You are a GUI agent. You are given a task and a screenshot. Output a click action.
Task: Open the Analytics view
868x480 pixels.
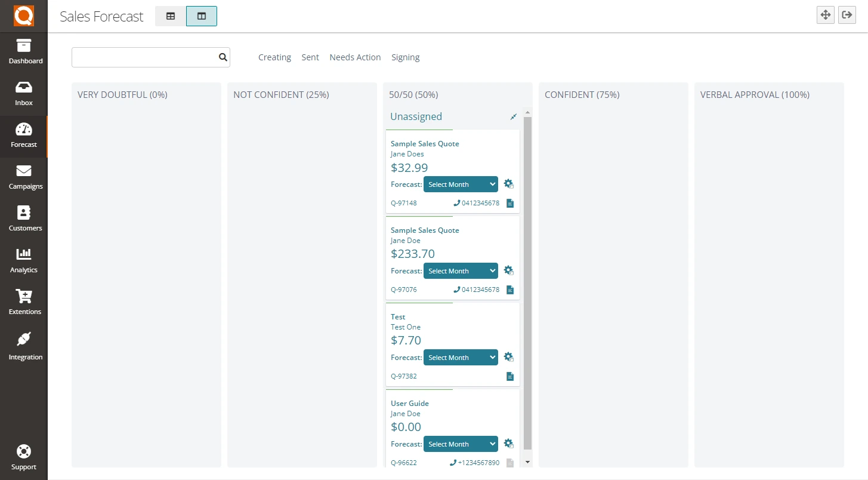point(24,260)
